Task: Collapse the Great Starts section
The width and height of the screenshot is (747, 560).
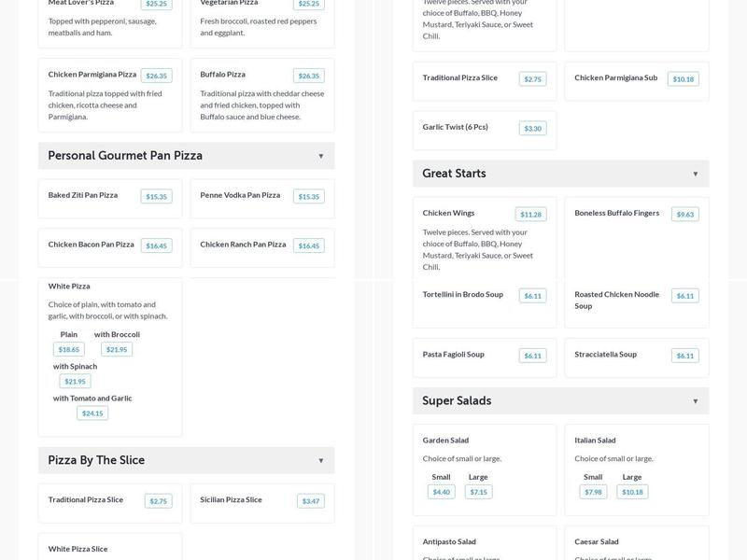Action: (695, 174)
